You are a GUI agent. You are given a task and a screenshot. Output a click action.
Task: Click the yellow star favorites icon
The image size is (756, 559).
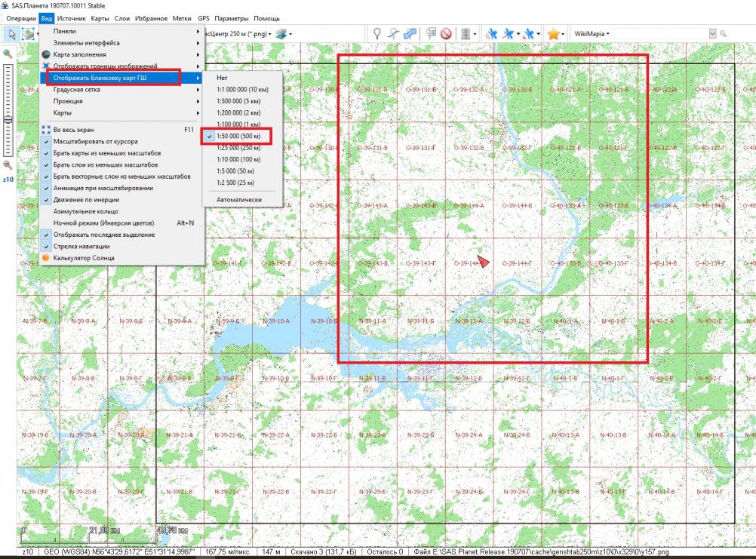553,34
